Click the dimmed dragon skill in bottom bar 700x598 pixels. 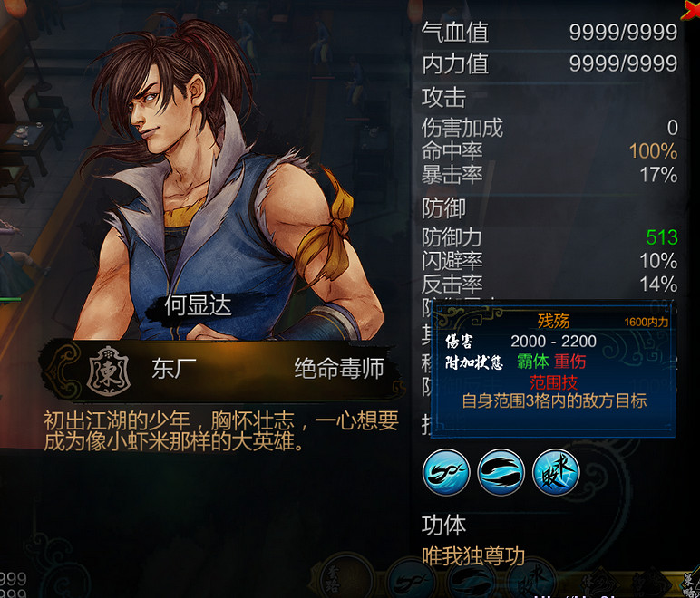(x=412, y=579)
